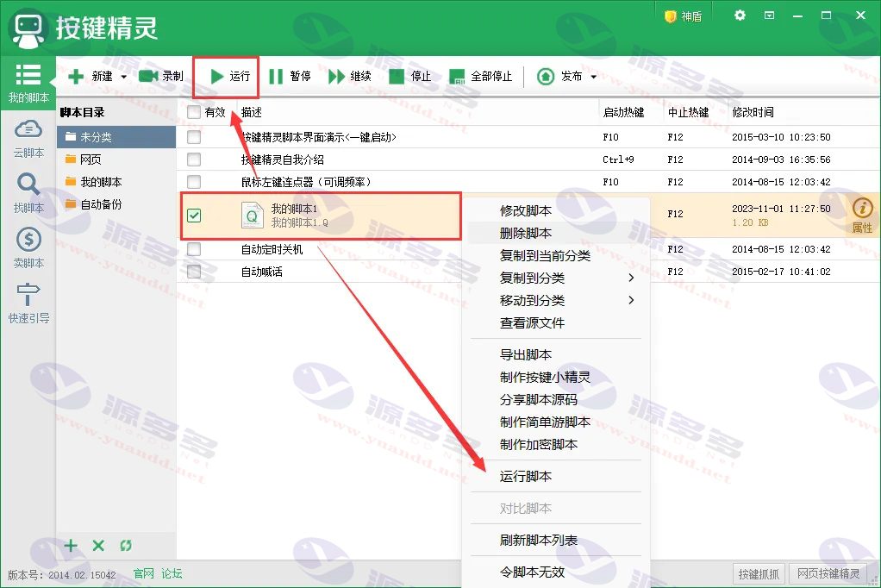Image resolution: width=881 pixels, height=588 pixels.
Task: Sort by 修改时间 column header
Action: point(753,112)
